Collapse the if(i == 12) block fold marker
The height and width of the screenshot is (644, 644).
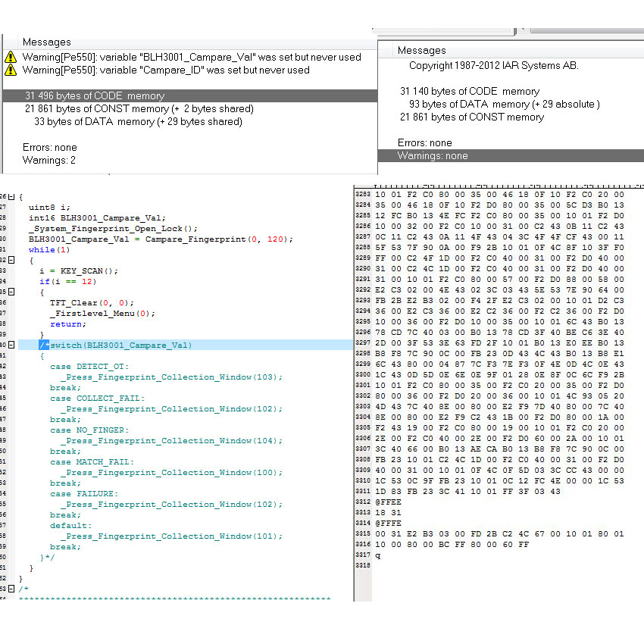coord(11,292)
